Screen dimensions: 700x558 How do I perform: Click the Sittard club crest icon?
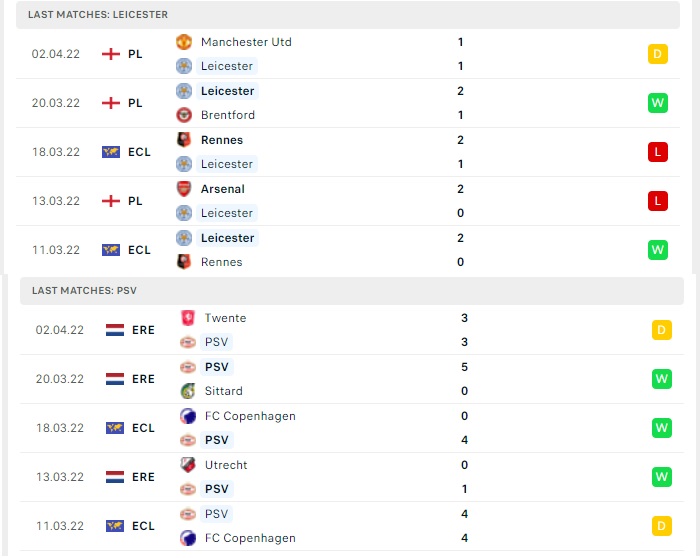click(188, 391)
